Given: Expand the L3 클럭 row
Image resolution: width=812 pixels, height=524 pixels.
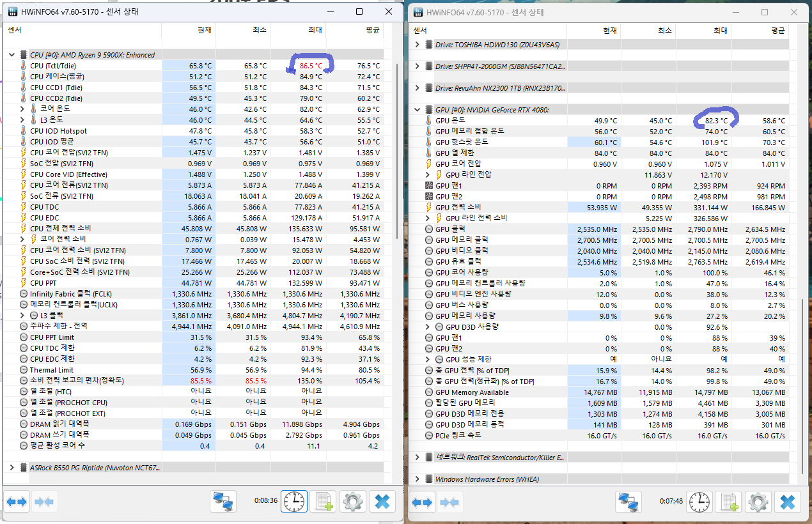Looking at the screenshot, I should pyautogui.click(x=23, y=316).
